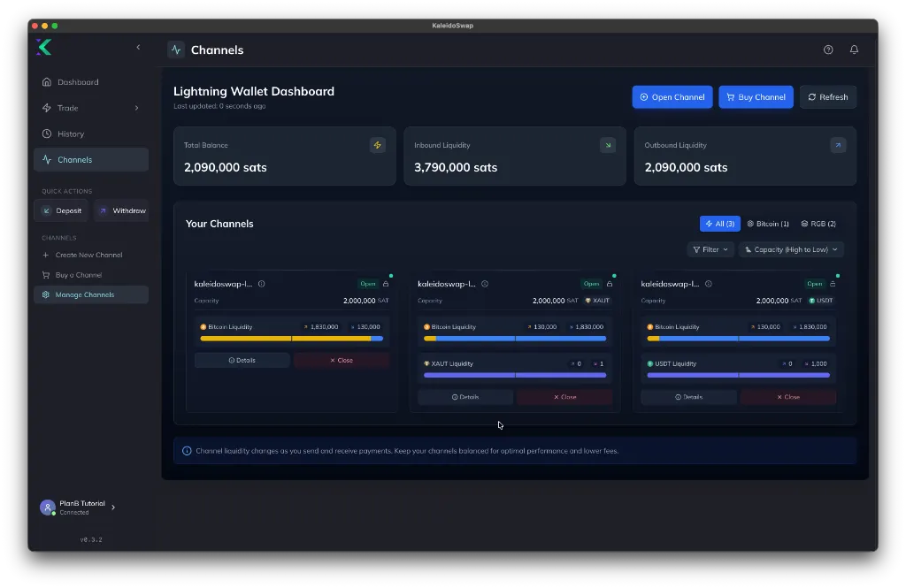Open the Filter dropdown
Image resolution: width=906 pixels, height=588 pixels.
(x=710, y=249)
